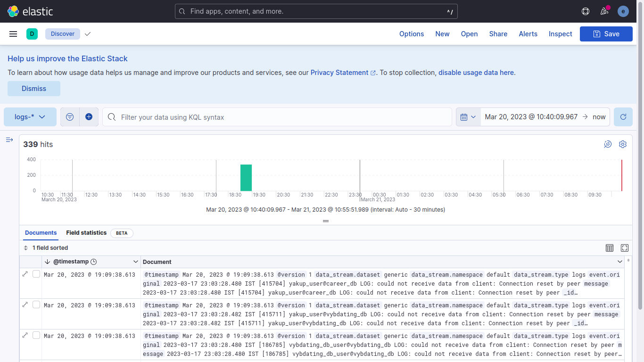Dismiss the usage data banner
Viewport: 644px width, 362px height.
click(34, 89)
